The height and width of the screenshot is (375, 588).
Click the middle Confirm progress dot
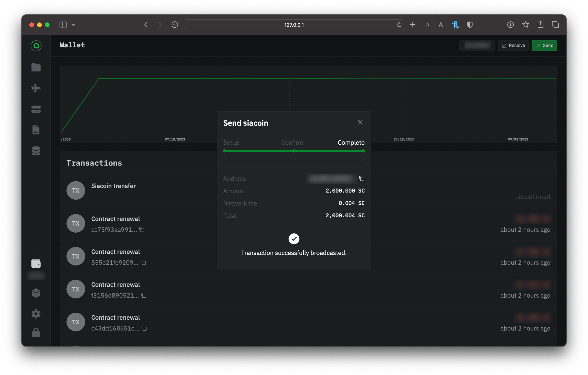[x=294, y=151]
